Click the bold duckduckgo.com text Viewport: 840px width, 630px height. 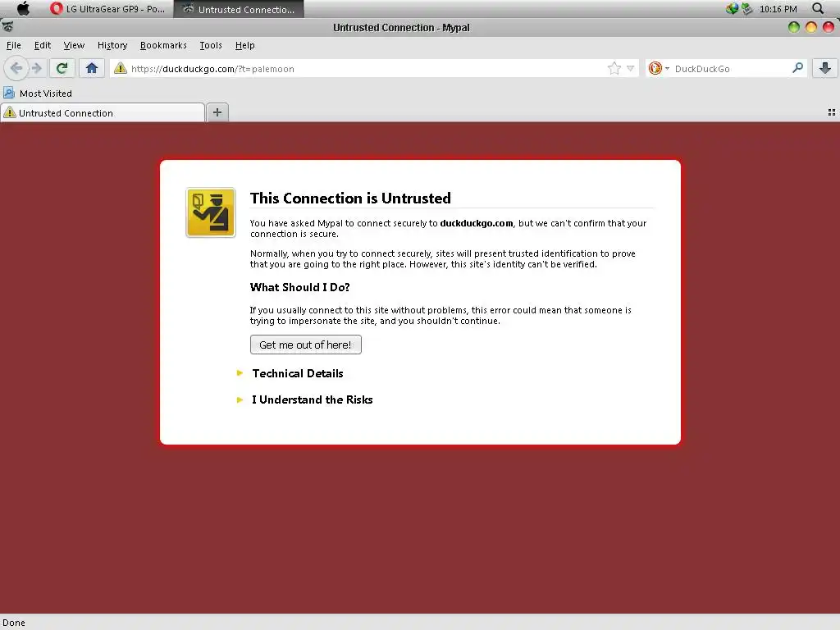pyautogui.click(x=477, y=223)
